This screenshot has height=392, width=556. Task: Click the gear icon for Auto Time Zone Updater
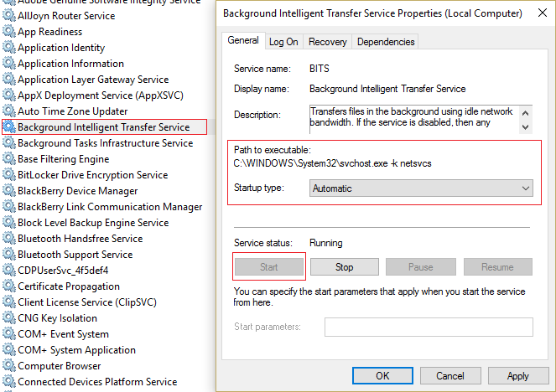(9, 111)
